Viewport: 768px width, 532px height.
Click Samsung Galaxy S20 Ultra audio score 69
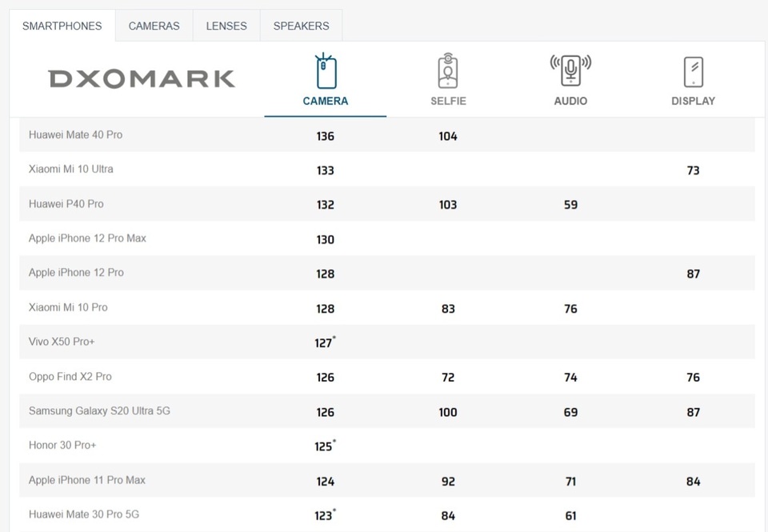coord(570,413)
